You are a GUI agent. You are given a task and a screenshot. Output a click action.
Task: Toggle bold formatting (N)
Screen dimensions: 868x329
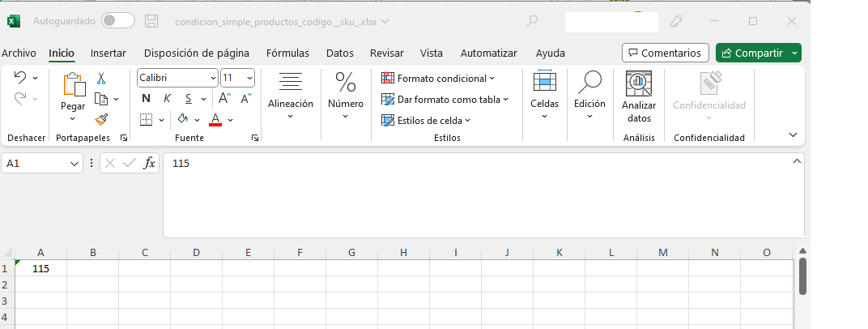147,99
